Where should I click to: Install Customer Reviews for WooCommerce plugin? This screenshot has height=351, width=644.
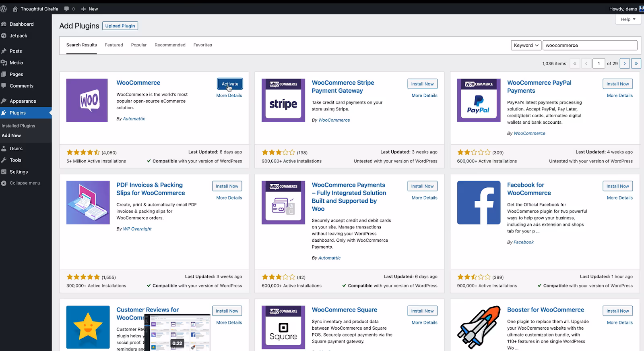coord(227,311)
